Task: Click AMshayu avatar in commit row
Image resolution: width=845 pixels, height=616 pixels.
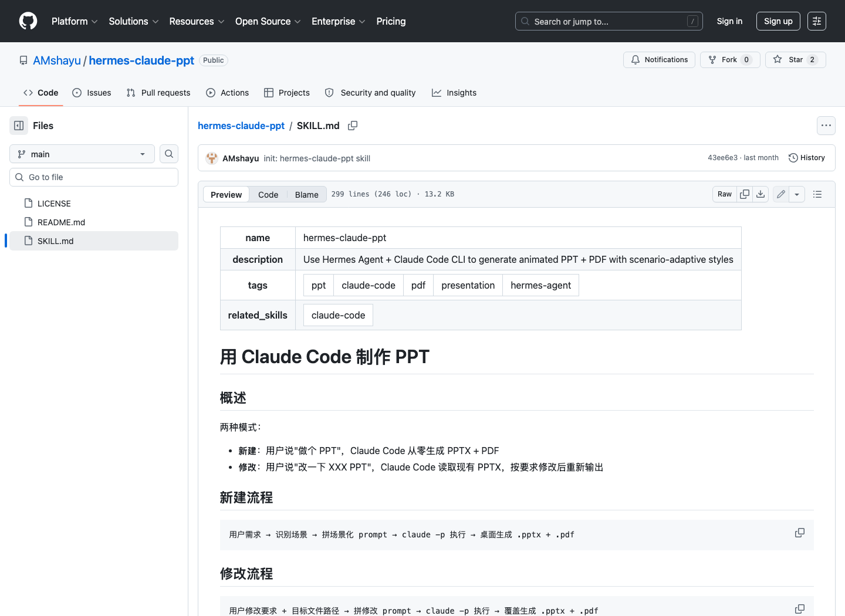Action: pyautogui.click(x=212, y=158)
